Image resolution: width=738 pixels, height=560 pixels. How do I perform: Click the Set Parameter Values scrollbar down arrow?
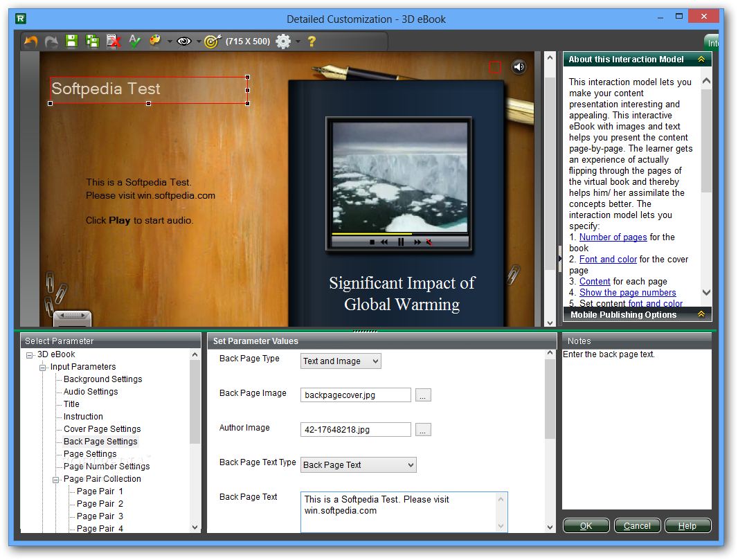pos(550,527)
